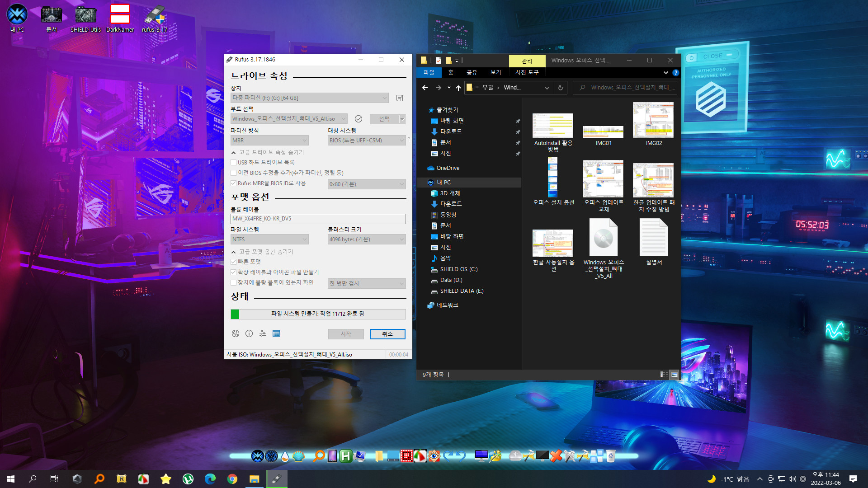The width and height of the screenshot is (868, 488).
Task: Open Windows Start menu
Action: 11,479
